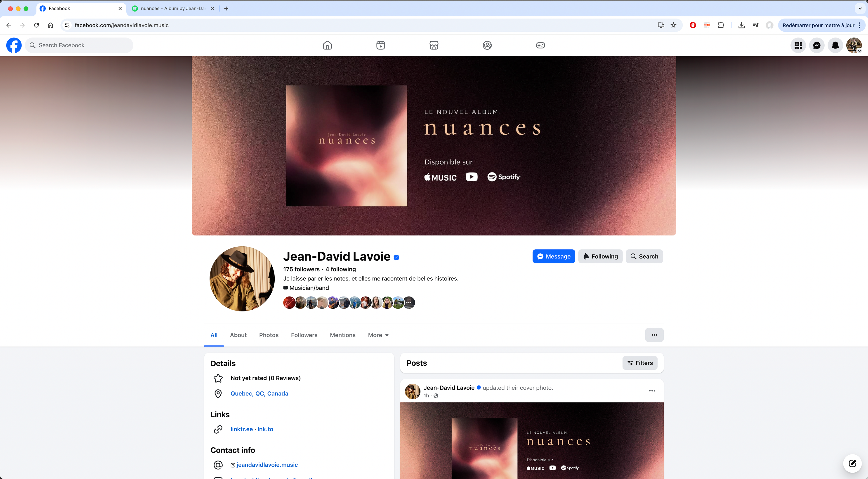Open Marketplace storefront icon
Viewport: 868px width, 479px height.
point(434,45)
